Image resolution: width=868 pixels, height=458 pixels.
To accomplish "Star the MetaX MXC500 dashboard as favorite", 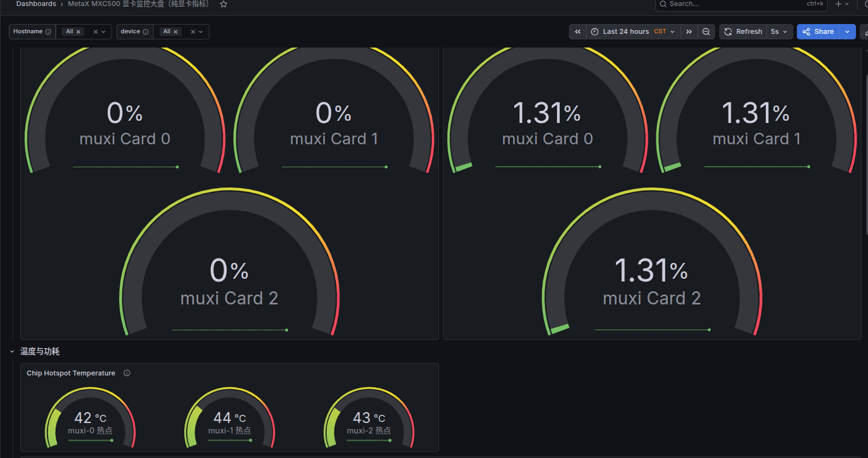I will (x=224, y=4).
